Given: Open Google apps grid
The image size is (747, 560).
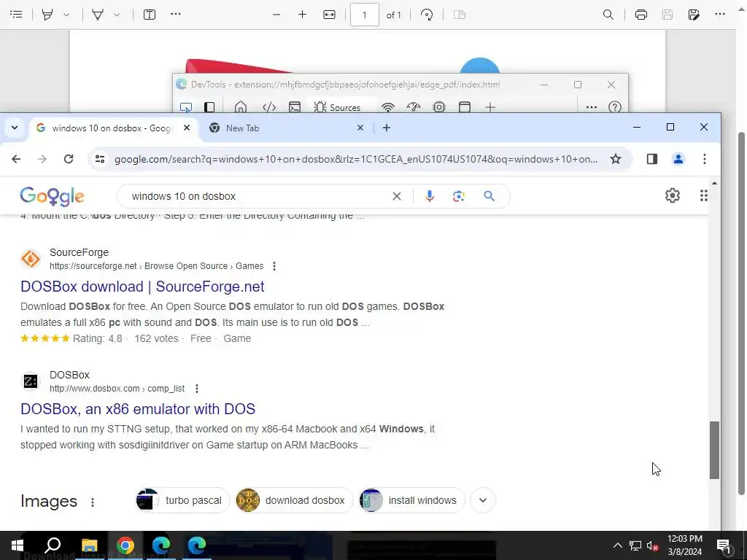Looking at the screenshot, I should [704, 195].
